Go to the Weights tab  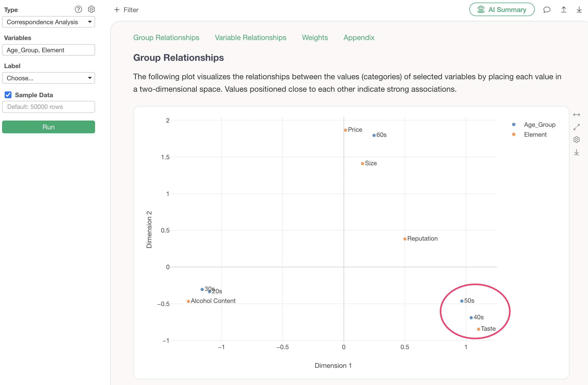(x=315, y=38)
